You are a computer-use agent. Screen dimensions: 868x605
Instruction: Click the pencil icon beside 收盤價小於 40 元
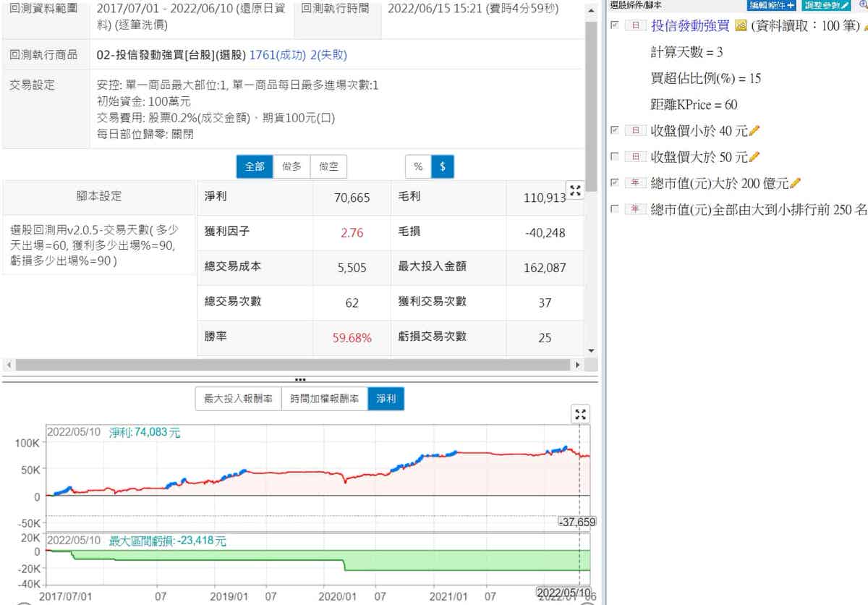pyautogui.click(x=754, y=131)
